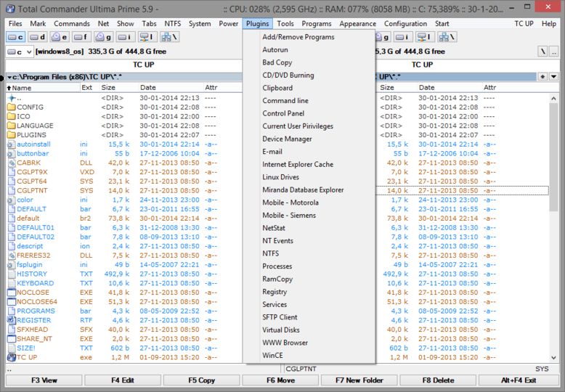Sort right panel by Date column
The height and width of the screenshot is (392, 565).
pyautogui.click(x=449, y=88)
